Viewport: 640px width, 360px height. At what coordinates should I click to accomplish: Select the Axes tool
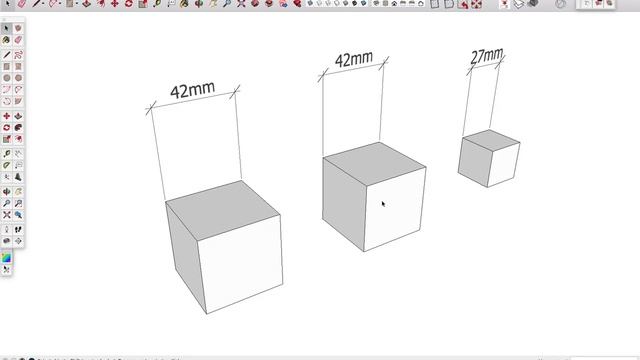click(x=6, y=177)
